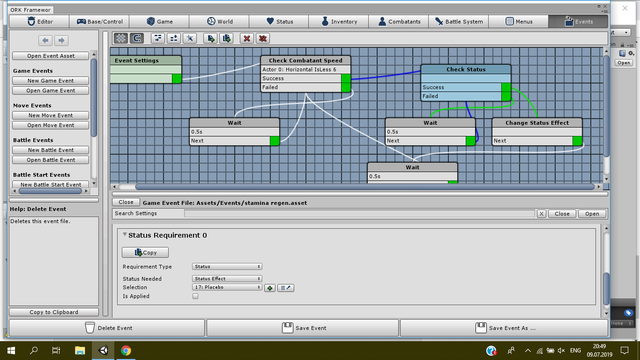
Task: Close the Game Event File
Action: 126,202
